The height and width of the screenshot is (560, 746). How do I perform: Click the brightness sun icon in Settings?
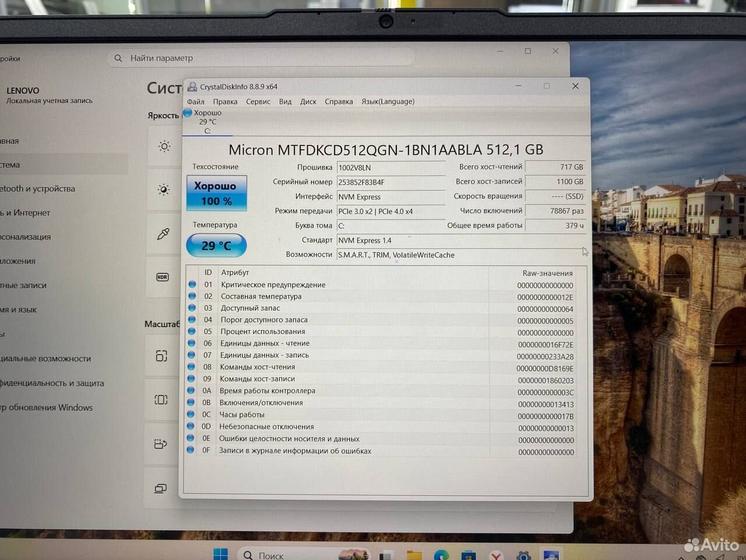coord(165,146)
